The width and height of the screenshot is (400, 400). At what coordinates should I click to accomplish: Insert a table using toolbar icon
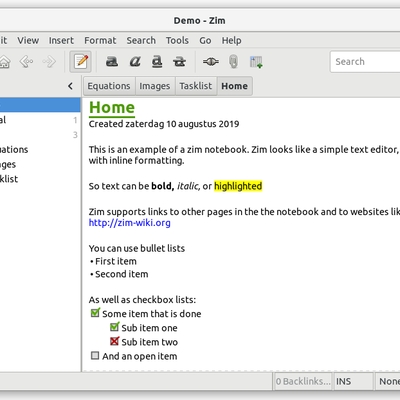point(256,62)
